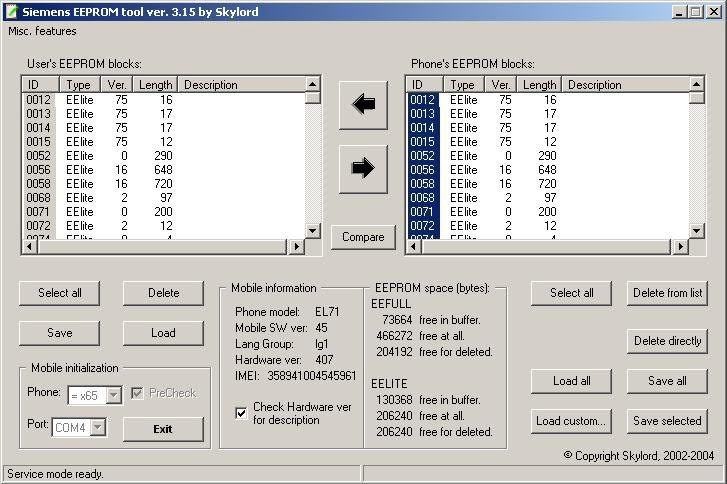Image resolution: width=727 pixels, height=484 pixels.
Task: Click the Load custom... button
Action: [571, 421]
